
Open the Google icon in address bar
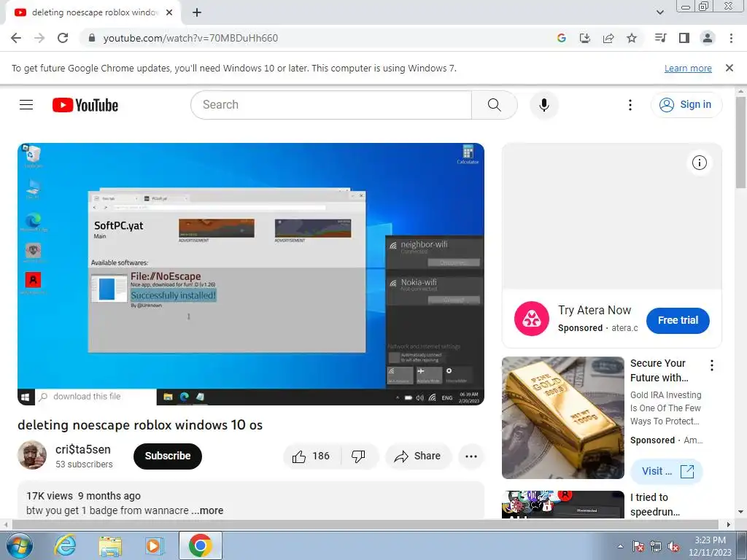[561, 38]
